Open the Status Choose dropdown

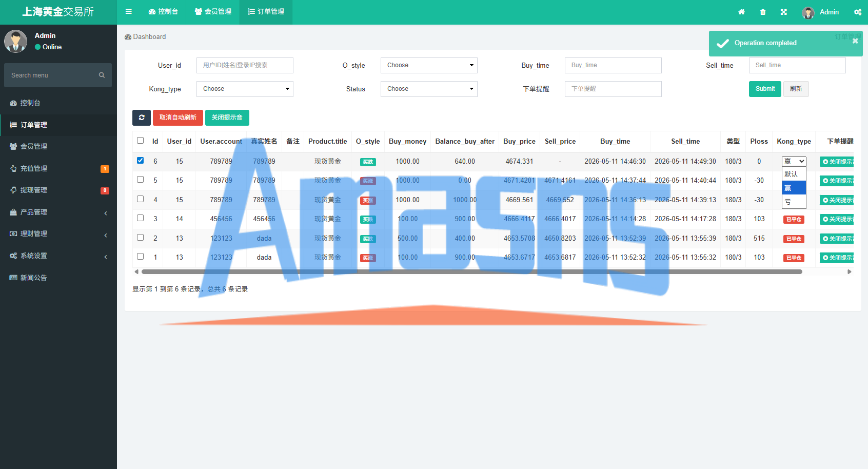point(429,89)
